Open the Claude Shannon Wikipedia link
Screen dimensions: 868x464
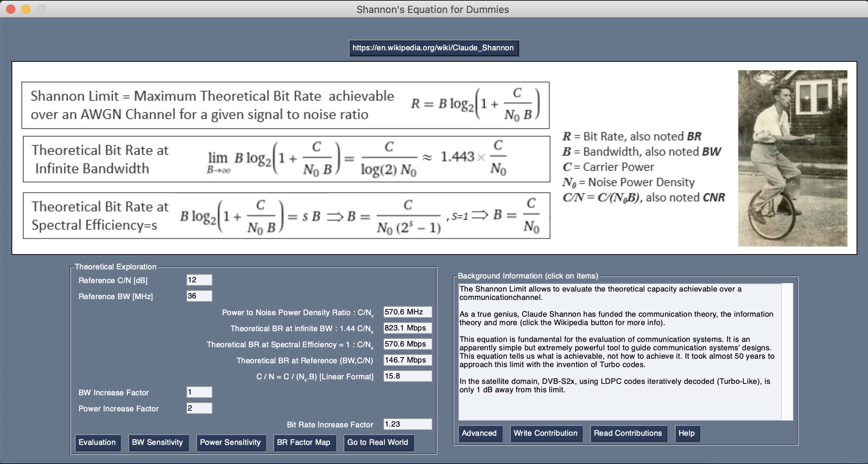434,48
